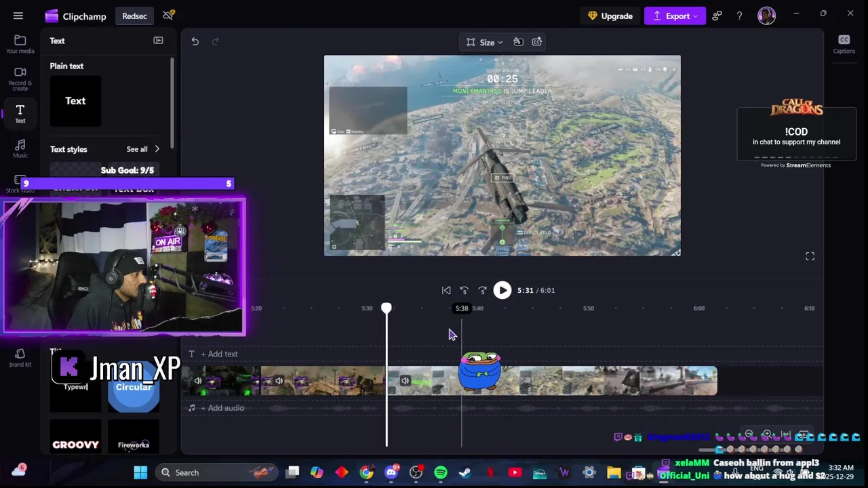Select the Groovy title style

coord(75,436)
